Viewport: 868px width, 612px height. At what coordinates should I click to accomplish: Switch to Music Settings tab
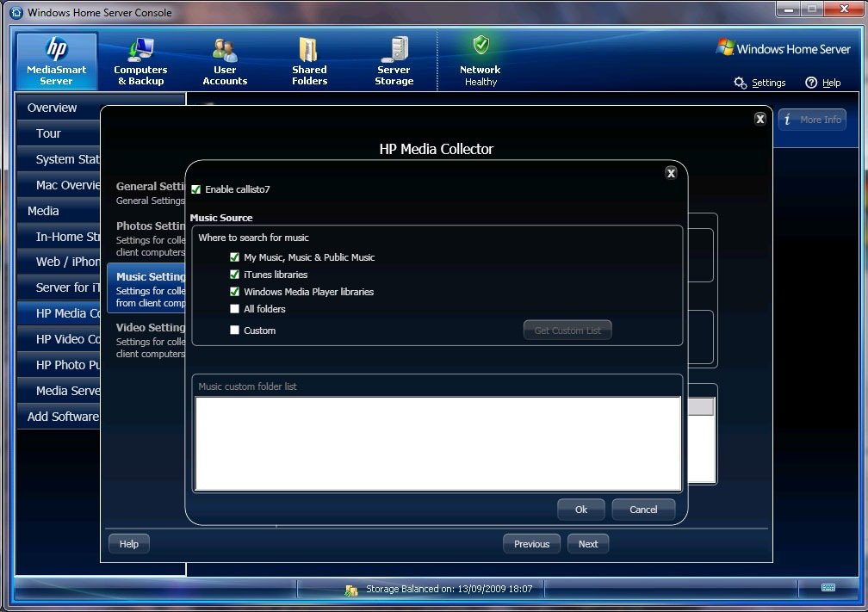(x=146, y=289)
